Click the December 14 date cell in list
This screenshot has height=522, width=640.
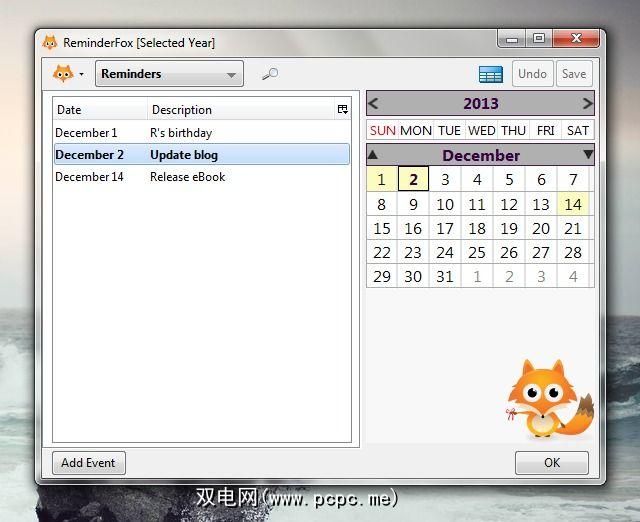[x=89, y=177]
